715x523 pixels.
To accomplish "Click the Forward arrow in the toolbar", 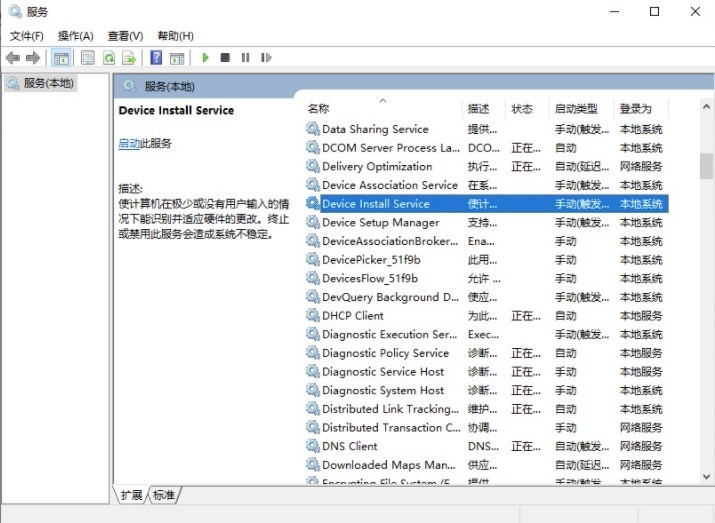I will [x=33, y=58].
